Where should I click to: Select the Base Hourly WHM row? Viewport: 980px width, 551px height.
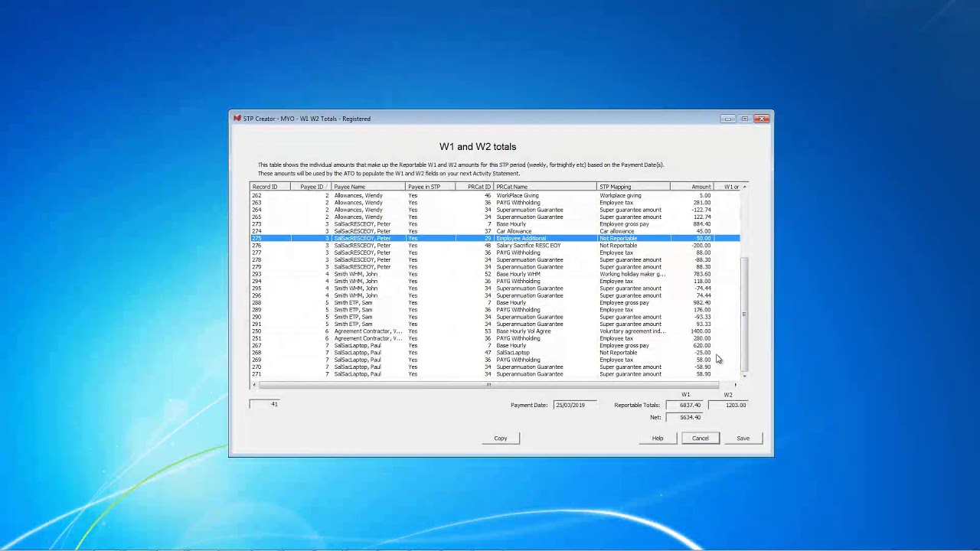pyautogui.click(x=495, y=274)
